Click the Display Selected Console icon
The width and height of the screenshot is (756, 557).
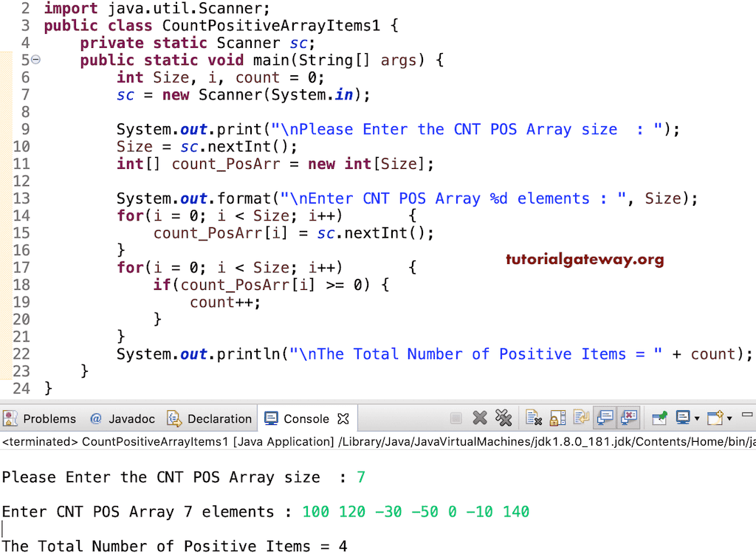click(x=684, y=418)
